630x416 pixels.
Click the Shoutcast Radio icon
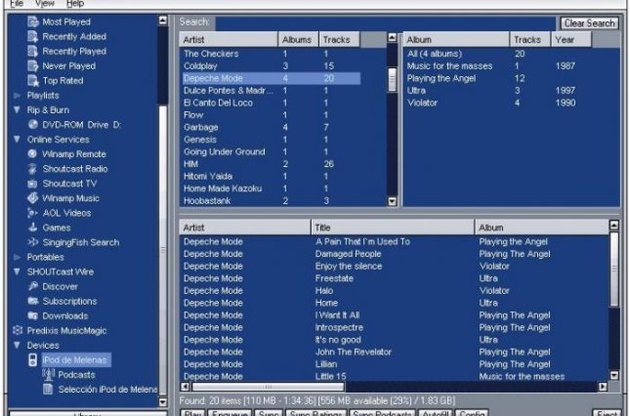tap(33, 169)
